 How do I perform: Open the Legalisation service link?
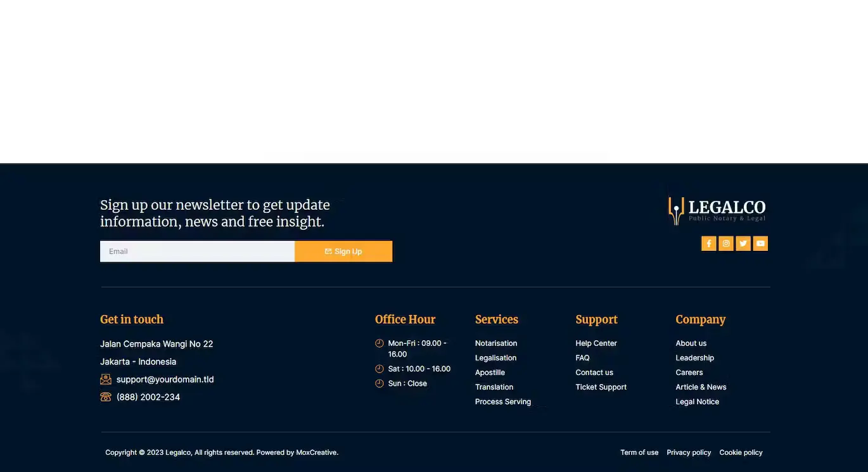pyautogui.click(x=496, y=358)
